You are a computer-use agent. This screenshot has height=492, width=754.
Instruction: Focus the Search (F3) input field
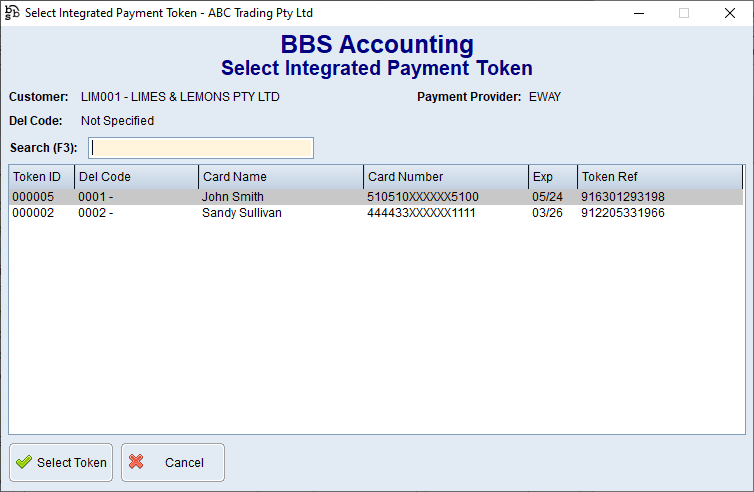201,148
